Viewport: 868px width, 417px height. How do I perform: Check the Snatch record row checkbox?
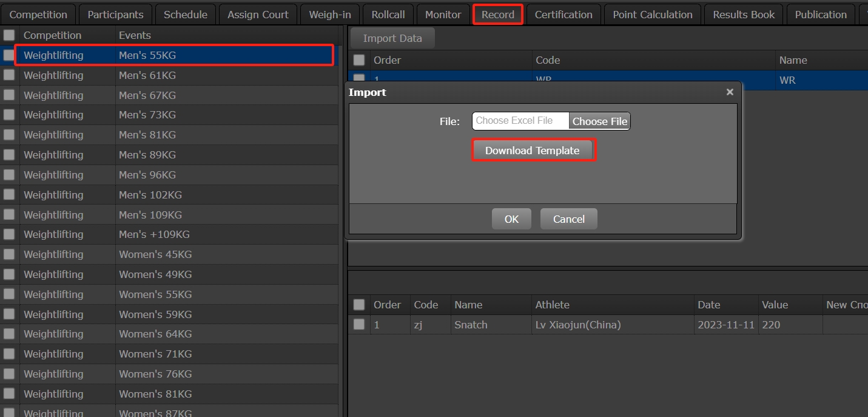pos(359,325)
